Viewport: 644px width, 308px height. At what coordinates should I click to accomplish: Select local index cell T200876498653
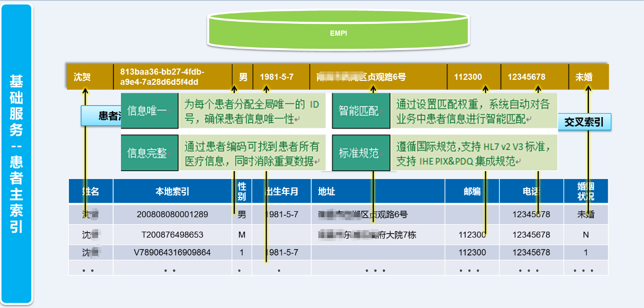tap(172, 235)
